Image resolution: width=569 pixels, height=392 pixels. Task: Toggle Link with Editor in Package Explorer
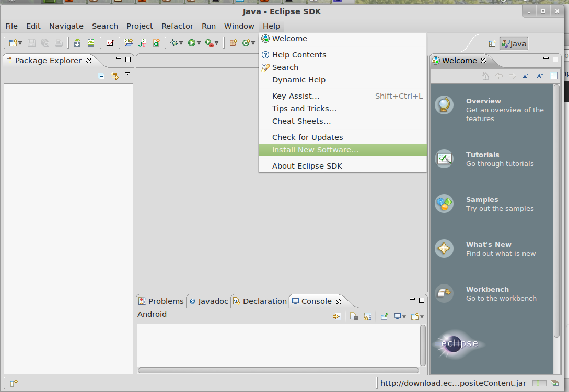(x=114, y=76)
